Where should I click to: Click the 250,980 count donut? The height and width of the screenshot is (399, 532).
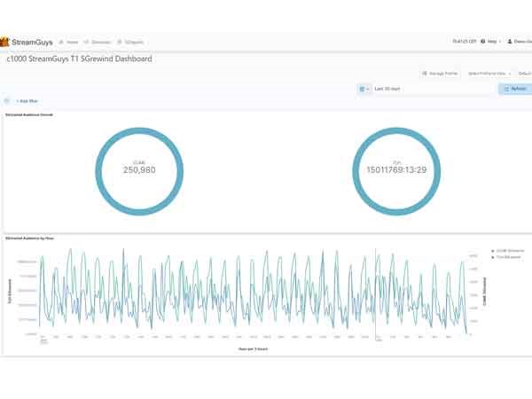(139, 171)
